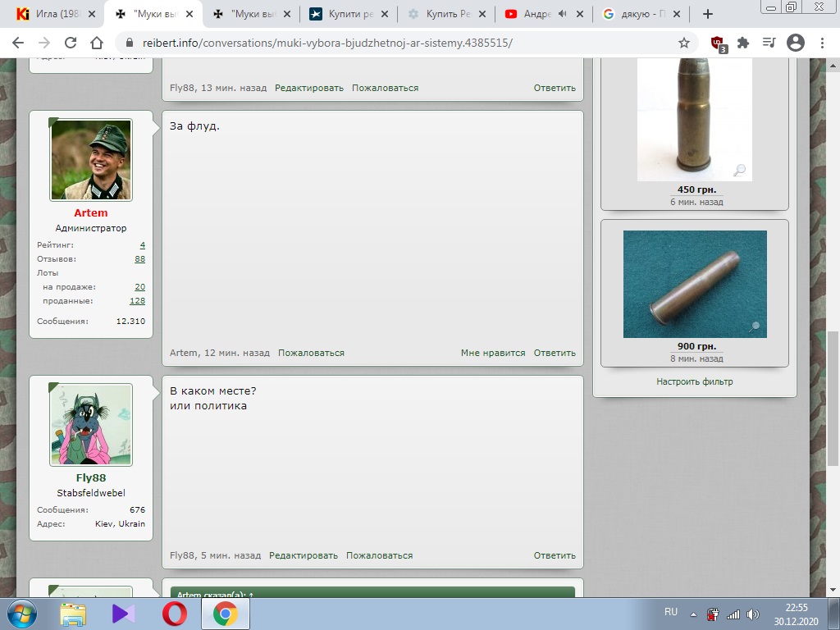Edit the Fly88 post from 13 мин. назад
This screenshot has width=840, height=630.
click(x=309, y=88)
